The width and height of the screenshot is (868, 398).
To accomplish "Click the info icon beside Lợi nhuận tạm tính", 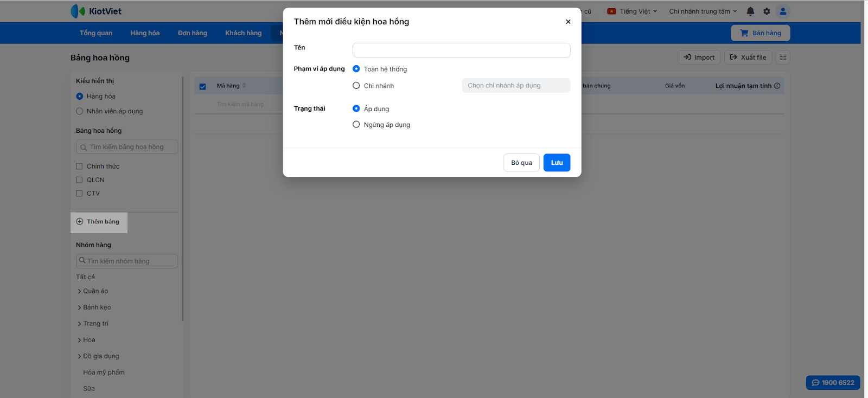I will tap(777, 86).
